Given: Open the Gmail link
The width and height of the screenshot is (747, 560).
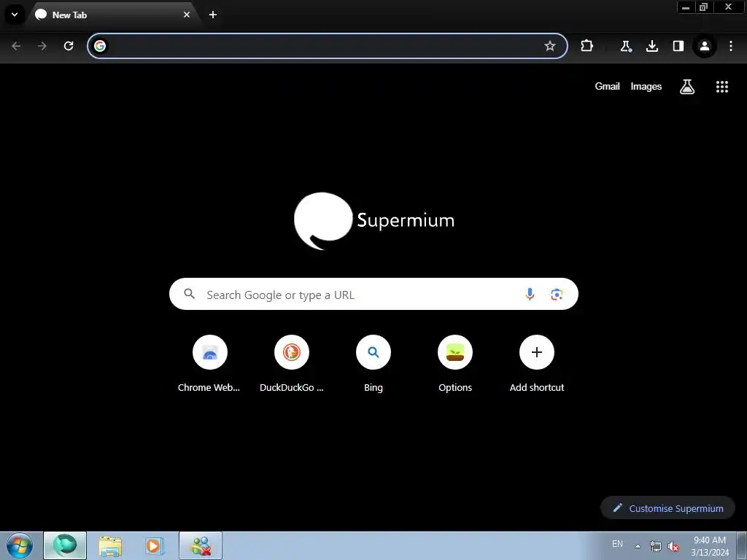Looking at the screenshot, I should point(607,86).
